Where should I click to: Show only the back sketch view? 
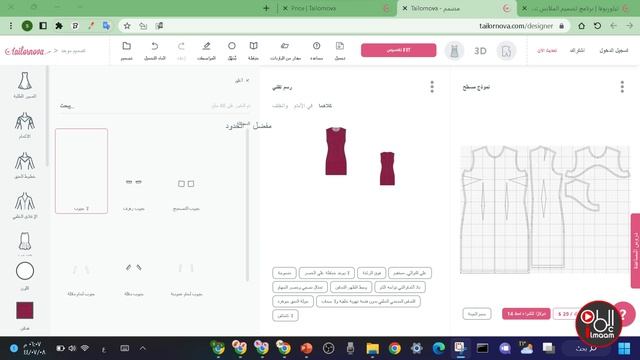coord(280,106)
